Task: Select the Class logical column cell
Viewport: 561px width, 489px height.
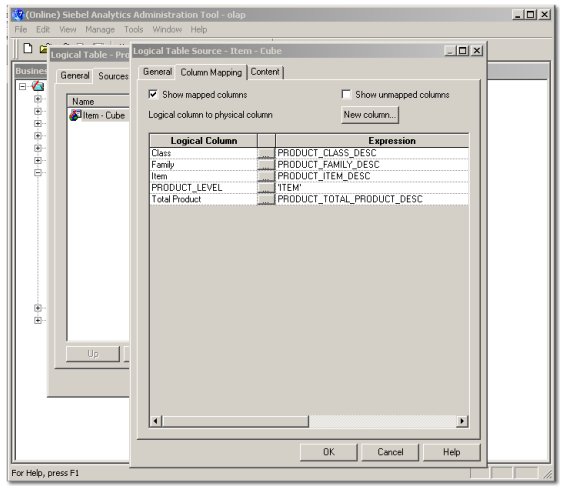Action: tap(203, 153)
